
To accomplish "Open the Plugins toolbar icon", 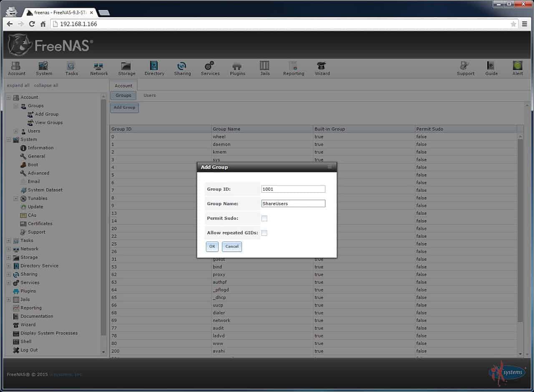I will (x=237, y=68).
